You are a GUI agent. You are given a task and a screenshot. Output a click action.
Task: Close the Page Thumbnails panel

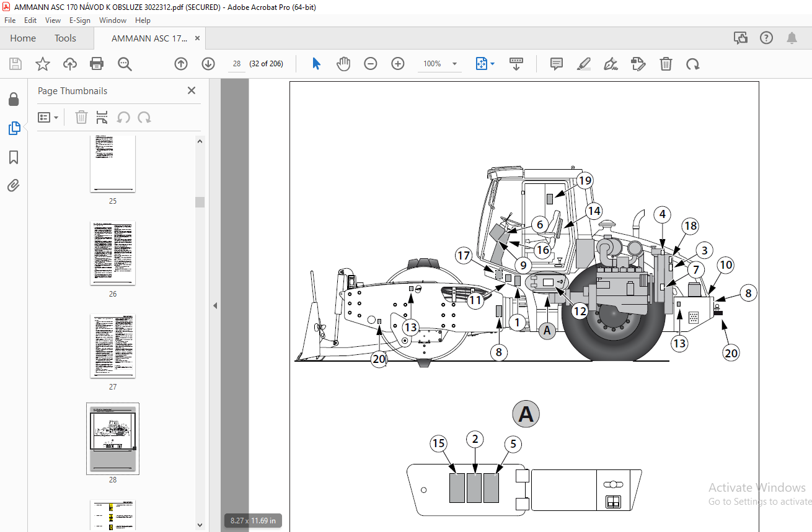pyautogui.click(x=192, y=90)
